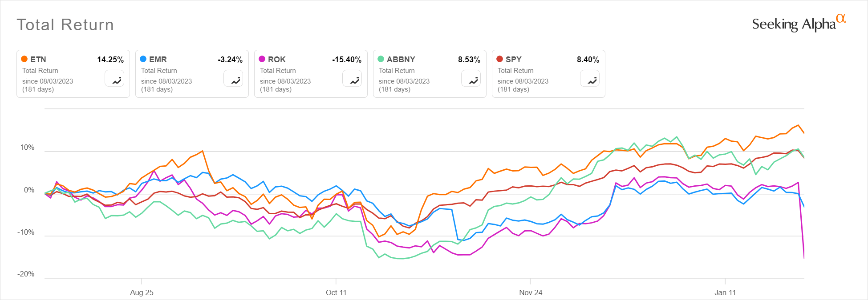The width and height of the screenshot is (868, 300).
Task: Click the sparkline chart icon on the ROK card
Action: pyautogui.click(x=352, y=79)
